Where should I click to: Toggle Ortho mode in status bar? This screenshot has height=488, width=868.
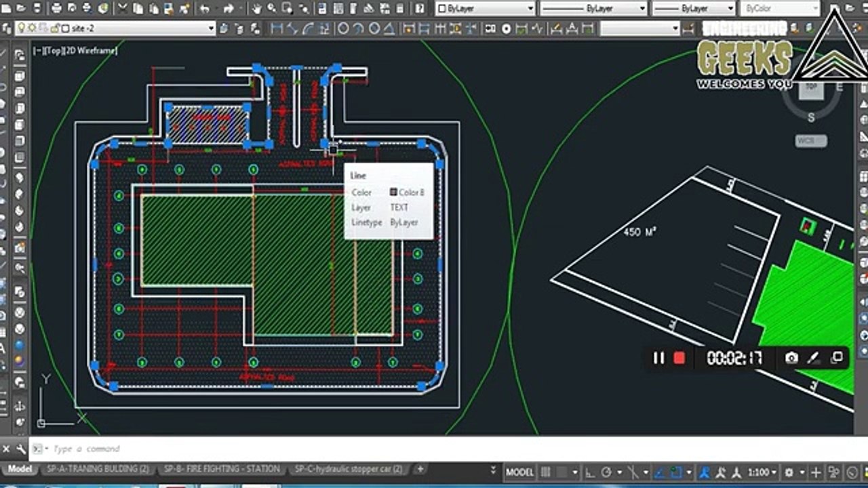[591, 472]
